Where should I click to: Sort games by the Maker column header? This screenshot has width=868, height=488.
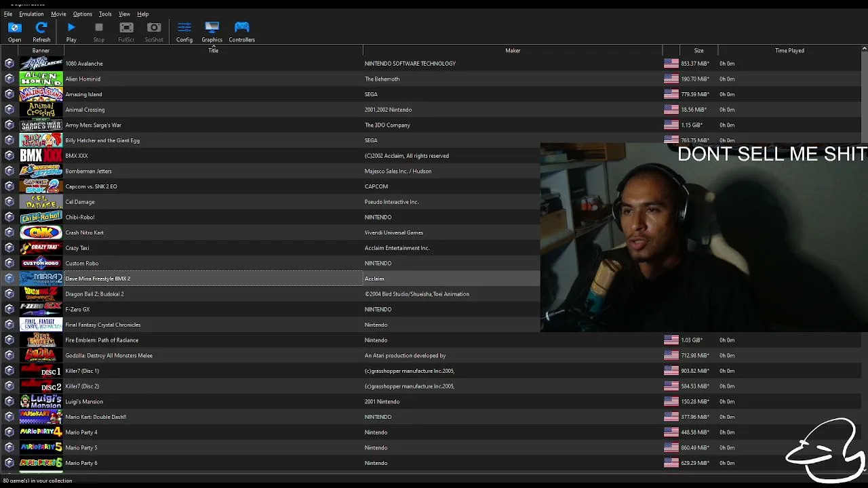(x=513, y=51)
